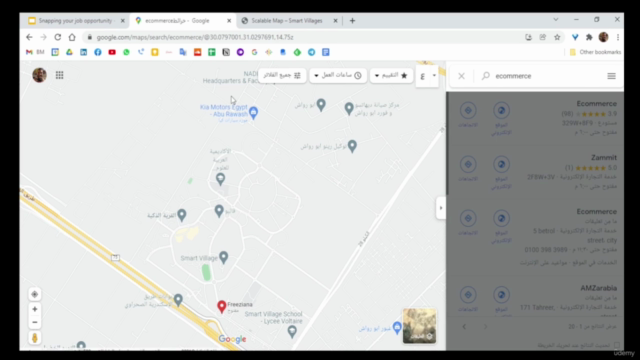Open the Maps hamburger menu

click(611, 76)
